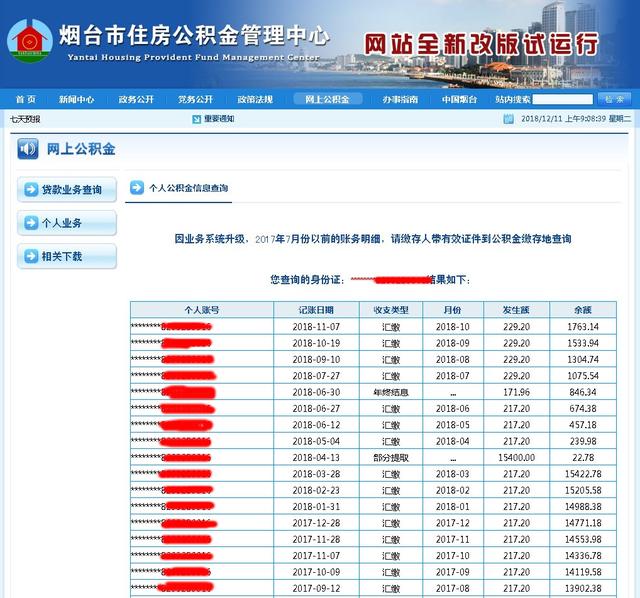Image resolution: width=640 pixels, height=598 pixels.
Task: Open the 首页 menu item
Action: 25,99
